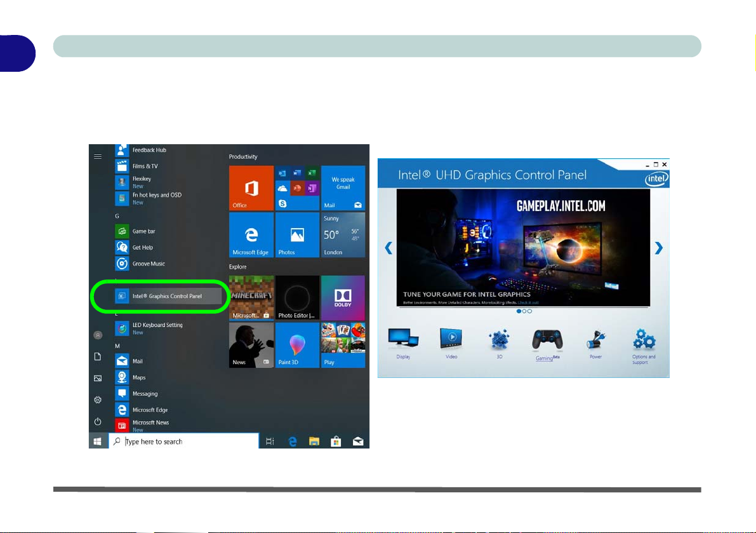
Task: Open the Video settings in Intel panel
Action: point(451,344)
